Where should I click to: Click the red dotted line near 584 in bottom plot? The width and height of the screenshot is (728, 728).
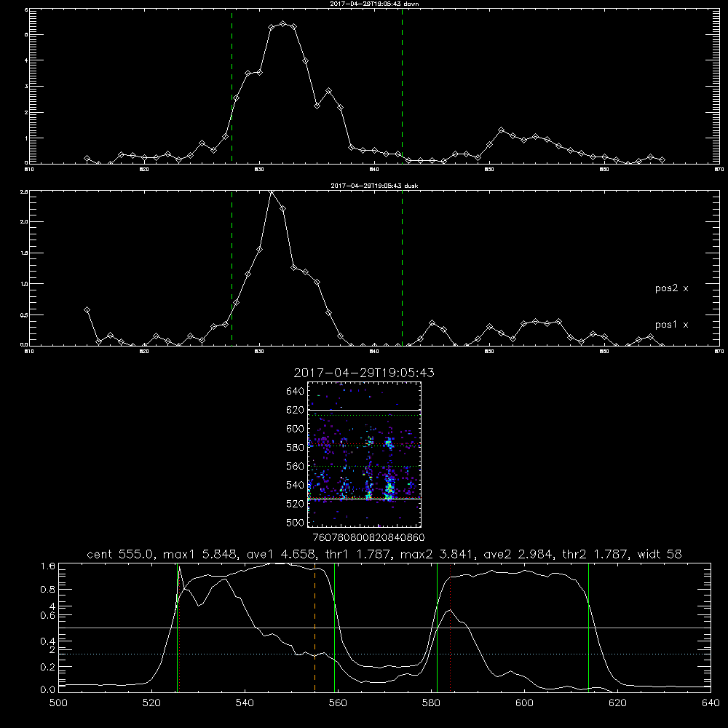[451, 628]
